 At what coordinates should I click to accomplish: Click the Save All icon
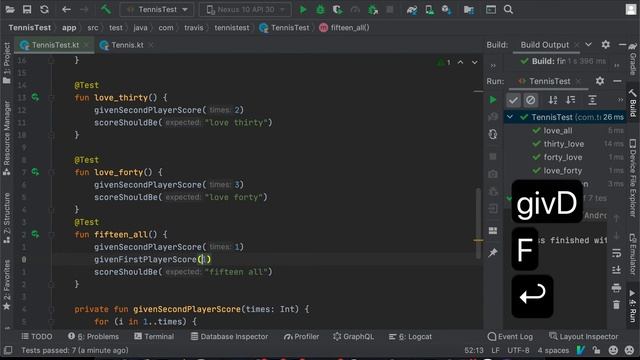27,9
